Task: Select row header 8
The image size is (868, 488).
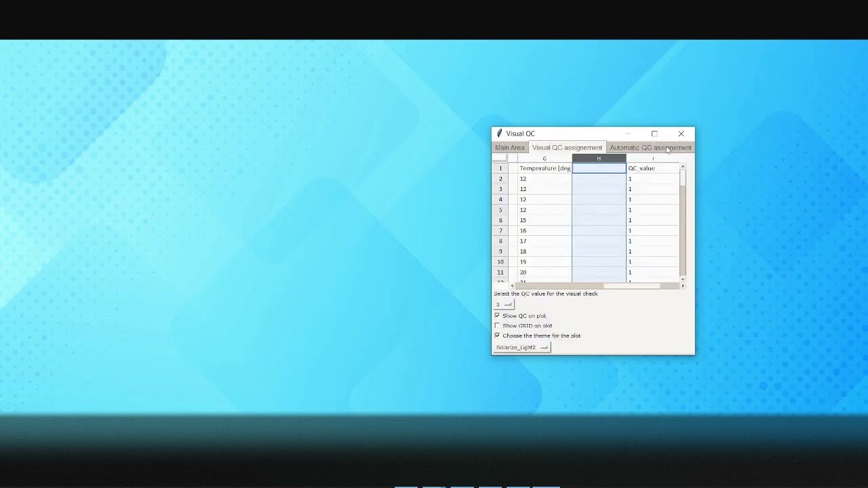Action: coord(500,241)
